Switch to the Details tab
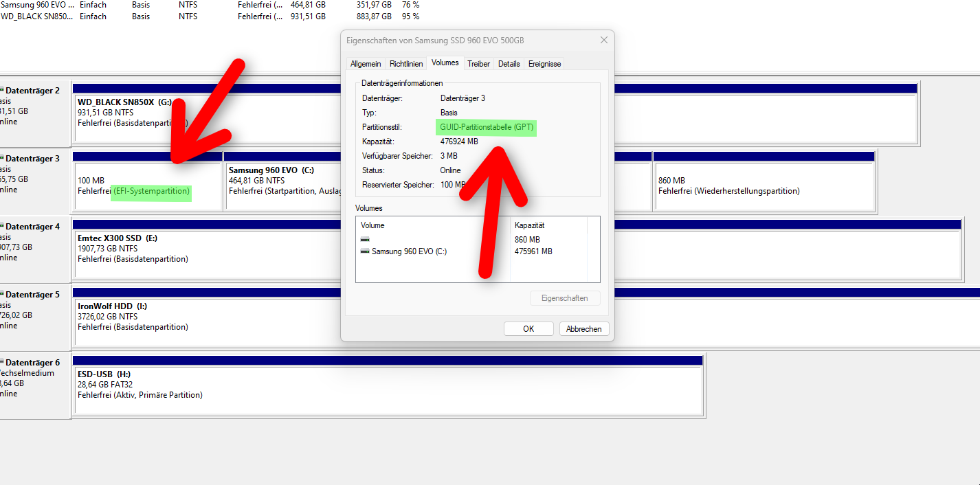This screenshot has width=980, height=485. (509, 63)
